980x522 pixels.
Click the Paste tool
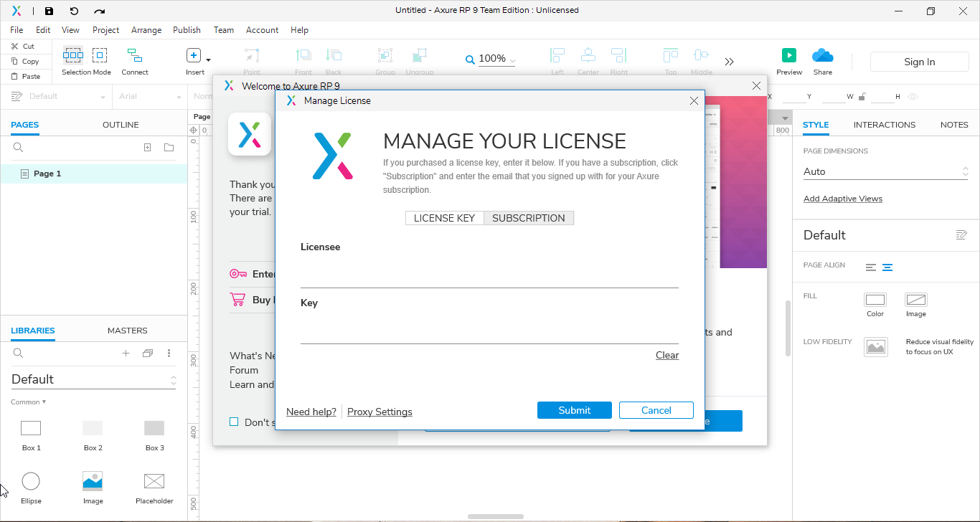click(x=25, y=76)
